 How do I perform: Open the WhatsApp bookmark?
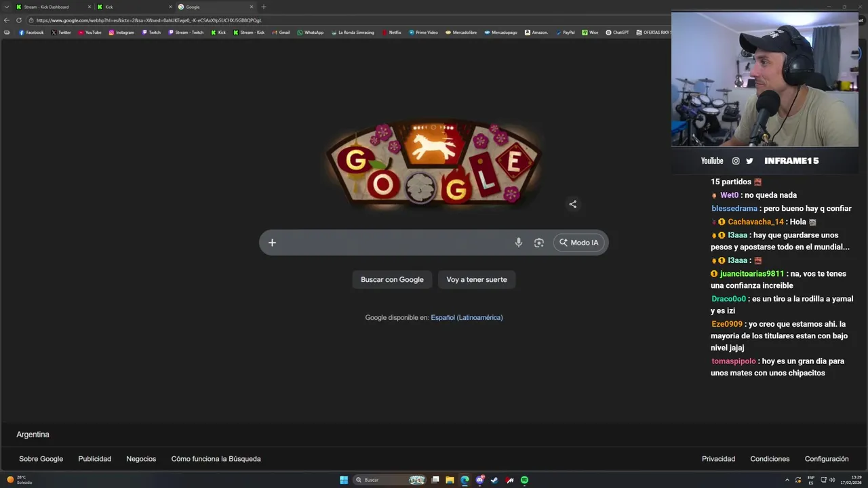[311, 33]
